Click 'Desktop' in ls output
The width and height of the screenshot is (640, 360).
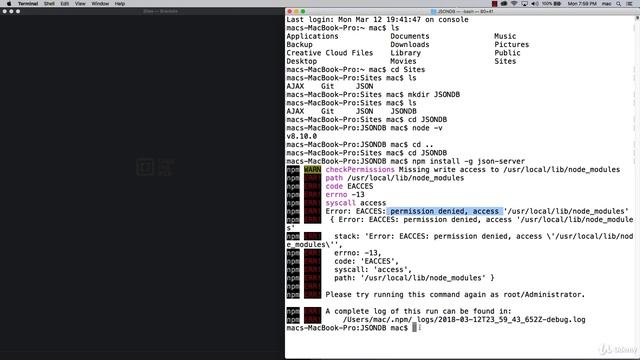click(302, 61)
